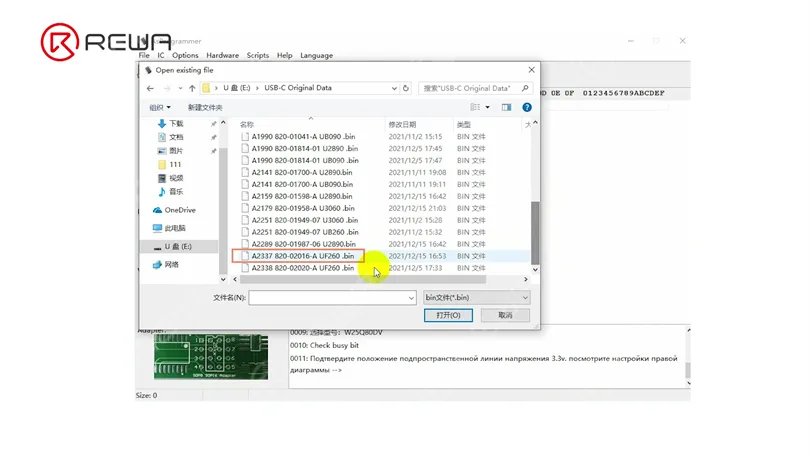The image size is (810, 455).
Task: Select A2141 820-01700-A U2890.bin file
Action: click(x=302, y=172)
